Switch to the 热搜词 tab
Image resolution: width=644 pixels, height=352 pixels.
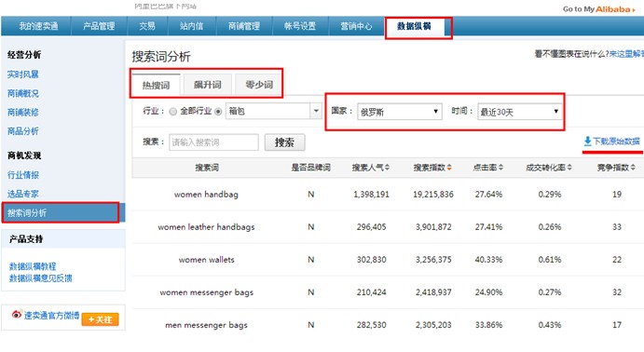156,85
